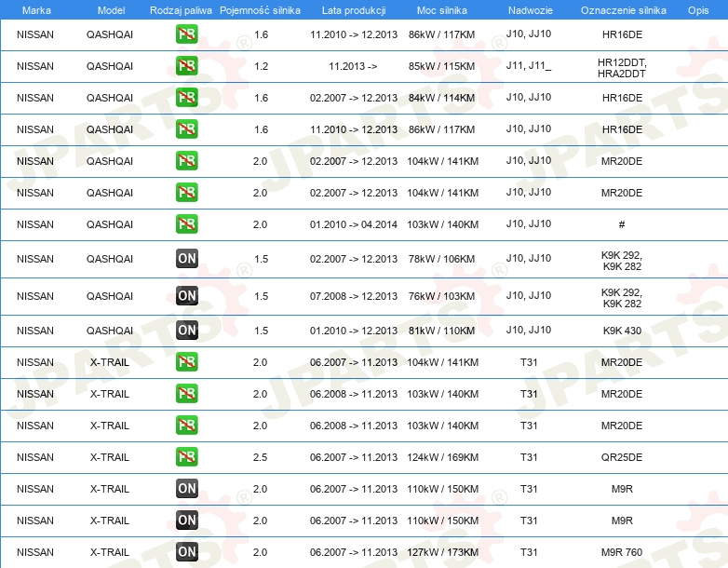Click 1.5 in the 81kW / 110KM row
This screenshot has height=568, width=728.
point(261,331)
